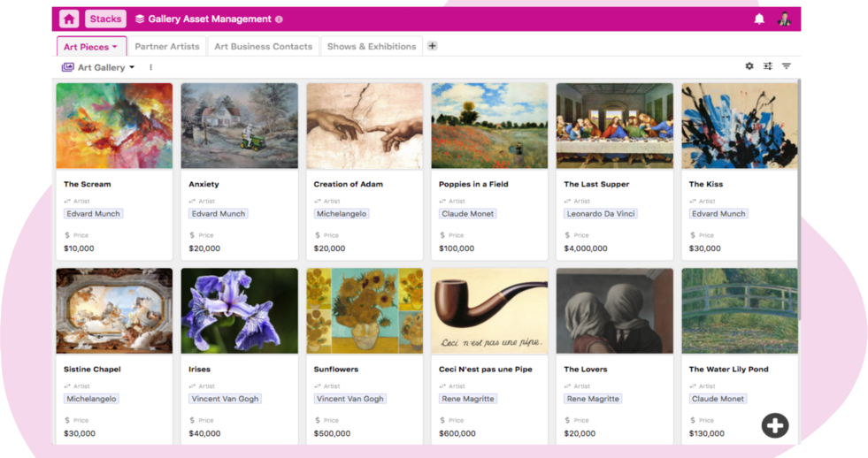Click the $40,000 price on Irises
Image resolution: width=868 pixels, height=458 pixels.
(x=204, y=433)
